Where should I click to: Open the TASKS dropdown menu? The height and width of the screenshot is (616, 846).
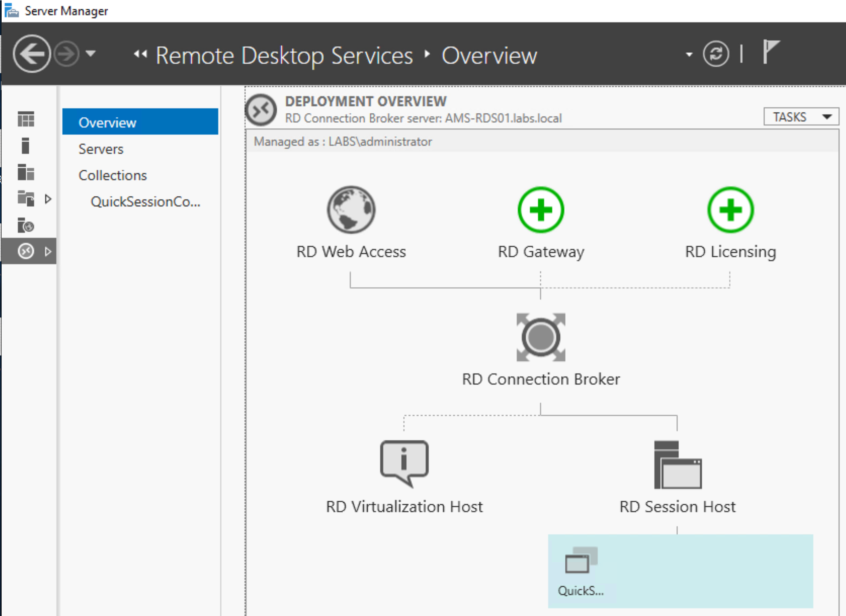pos(800,117)
